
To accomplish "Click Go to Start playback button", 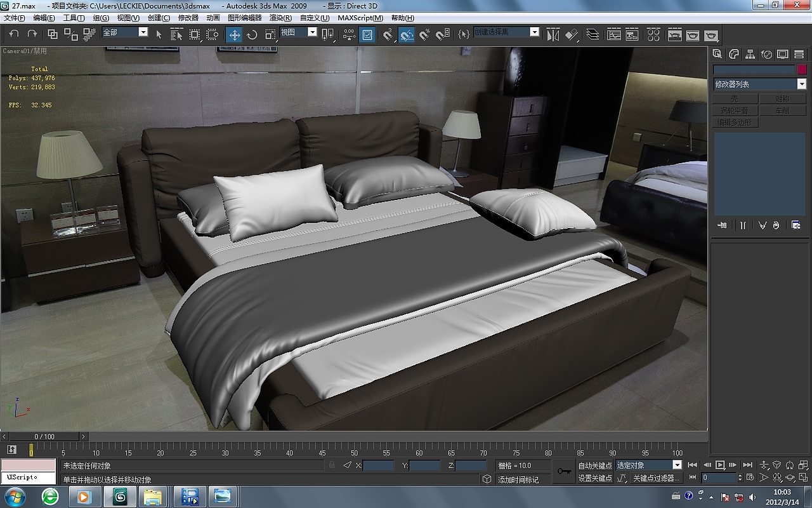I will (x=692, y=465).
